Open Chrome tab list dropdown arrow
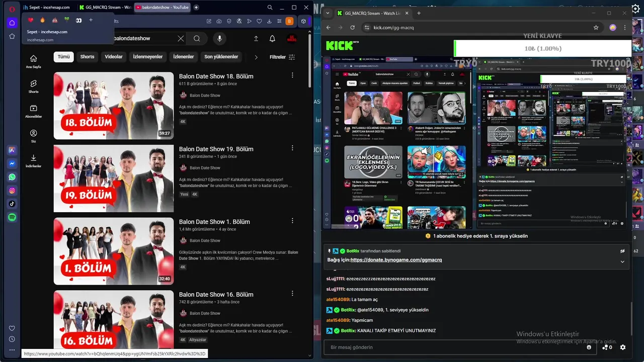The image size is (644, 362). pyautogui.click(x=328, y=13)
